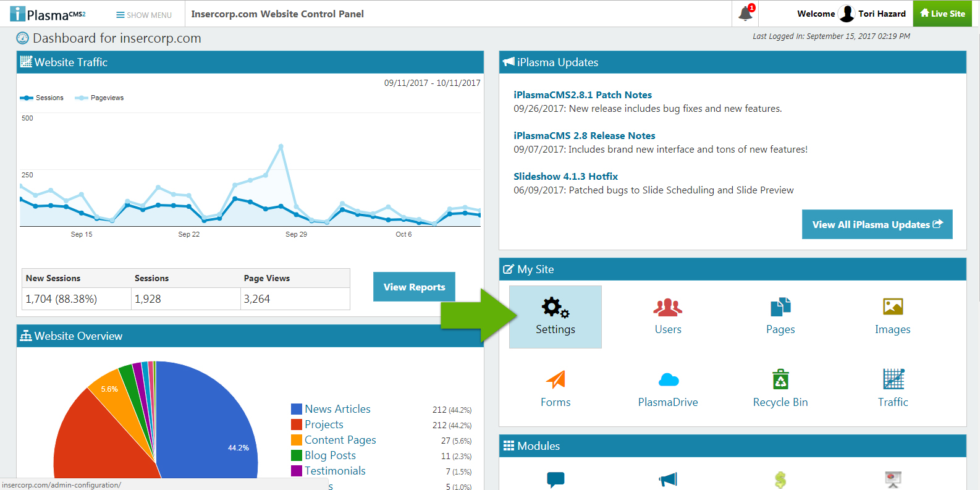The width and height of the screenshot is (980, 490).
Task: Click the Projects legend link
Action: (324, 425)
